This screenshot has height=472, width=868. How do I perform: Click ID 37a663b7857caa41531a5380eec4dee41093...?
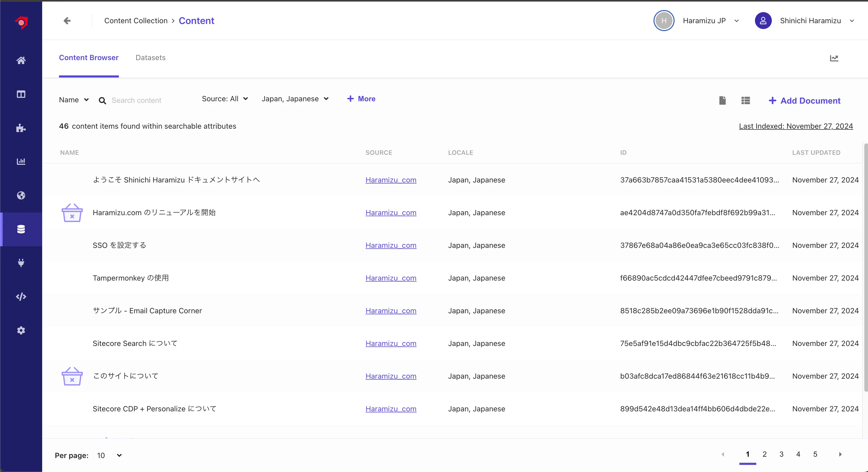[x=700, y=180]
